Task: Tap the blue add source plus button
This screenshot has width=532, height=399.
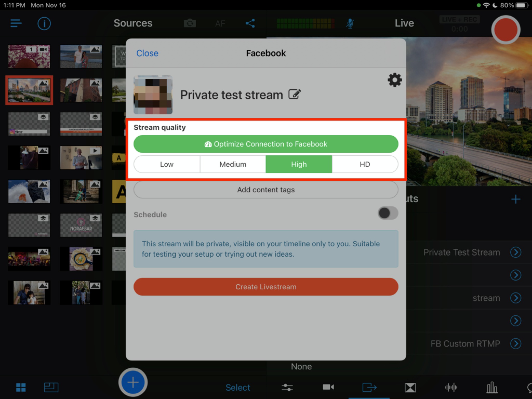Action: pyautogui.click(x=133, y=382)
